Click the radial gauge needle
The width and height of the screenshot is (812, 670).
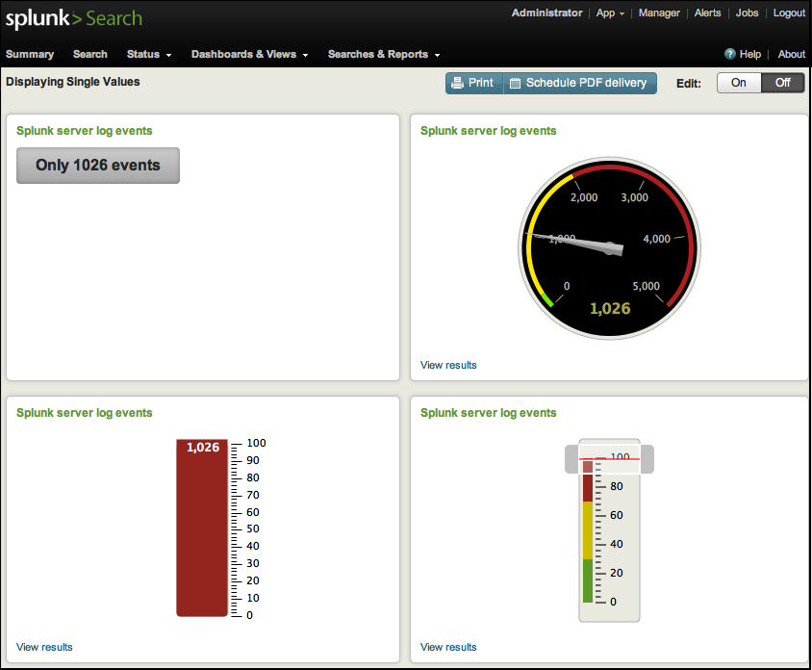tap(574, 243)
